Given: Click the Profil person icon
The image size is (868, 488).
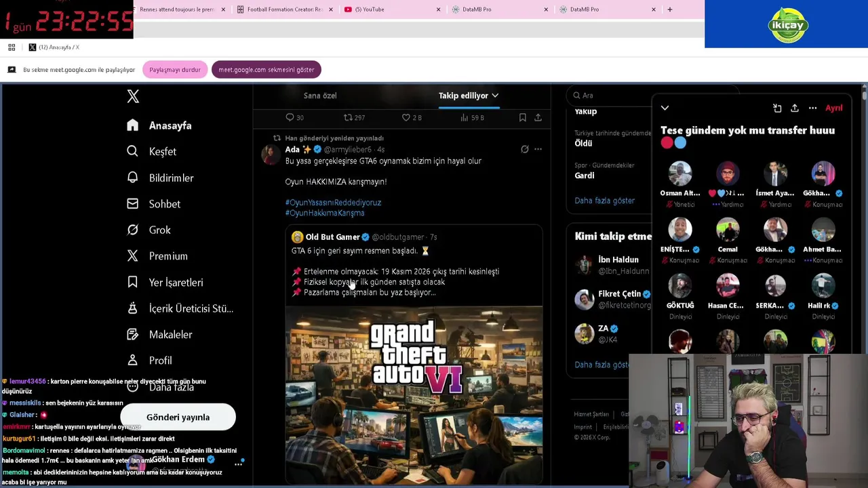Looking at the screenshot, I should click(133, 361).
